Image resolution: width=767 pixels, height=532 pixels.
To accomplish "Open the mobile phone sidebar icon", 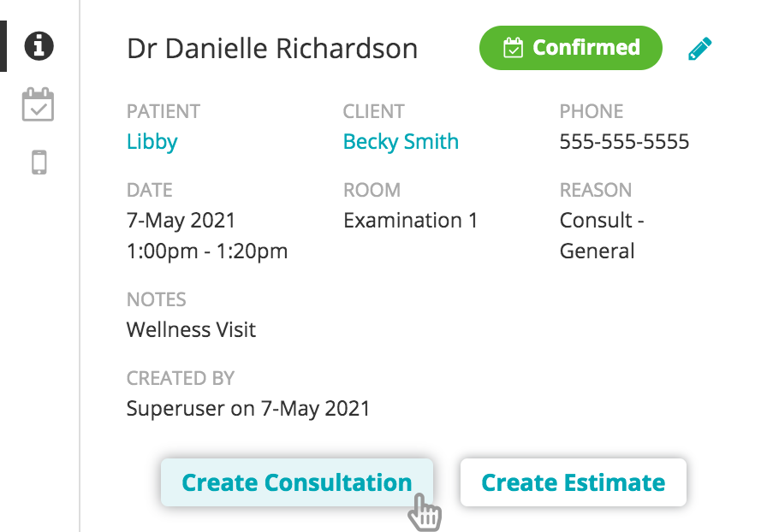I will [39, 162].
